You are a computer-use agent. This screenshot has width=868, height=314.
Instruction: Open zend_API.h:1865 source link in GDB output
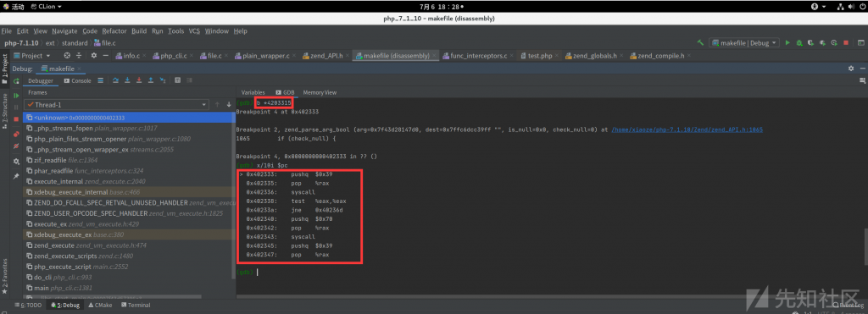pos(687,129)
